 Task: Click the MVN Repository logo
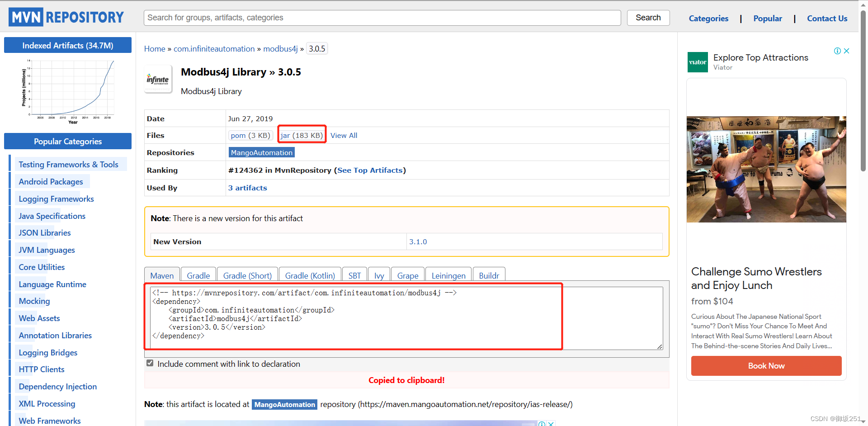click(66, 17)
